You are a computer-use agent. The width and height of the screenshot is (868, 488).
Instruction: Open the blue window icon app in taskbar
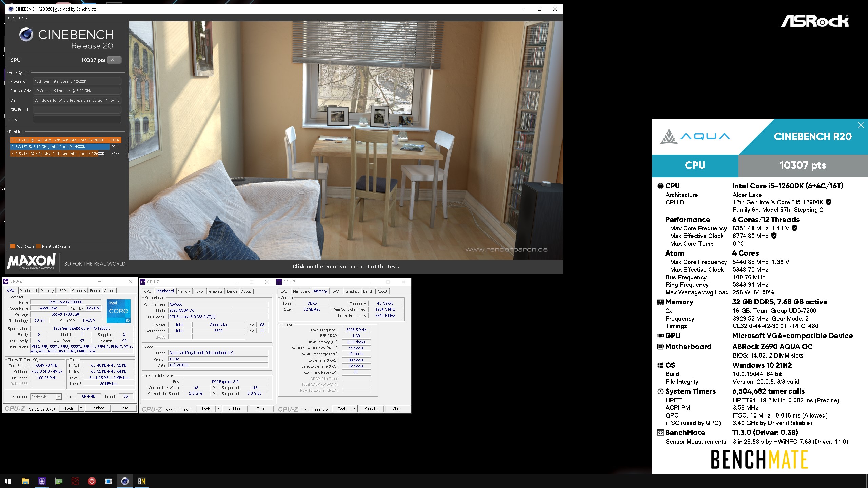click(108, 481)
